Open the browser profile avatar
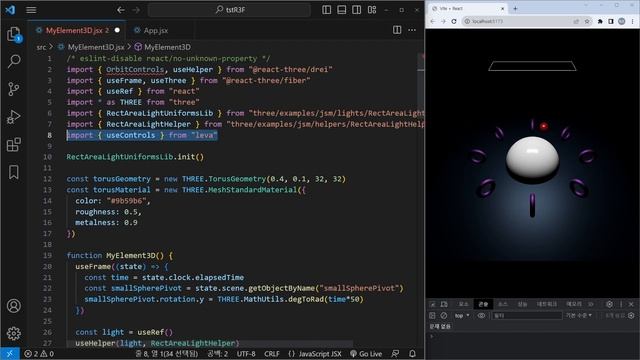 point(622,21)
